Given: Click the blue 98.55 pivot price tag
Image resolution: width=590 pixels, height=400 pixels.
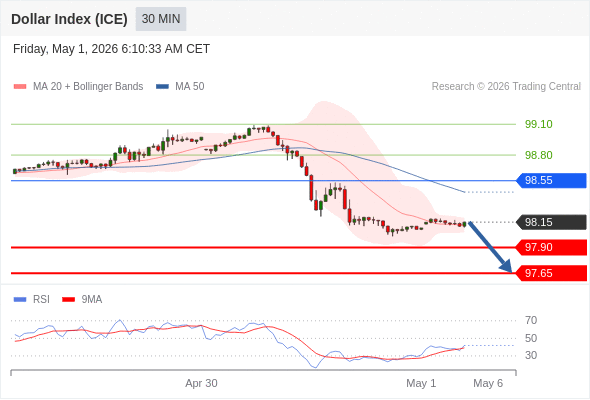Looking at the screenshot, I should click(x=551, y=181).
